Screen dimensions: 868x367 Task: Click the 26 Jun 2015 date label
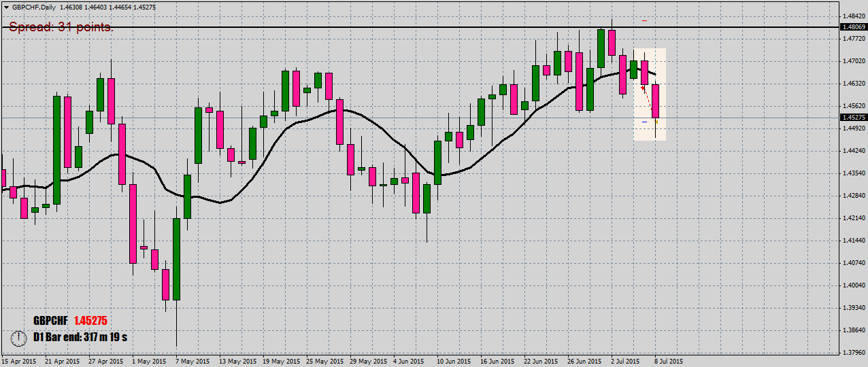tap(584, 362)
